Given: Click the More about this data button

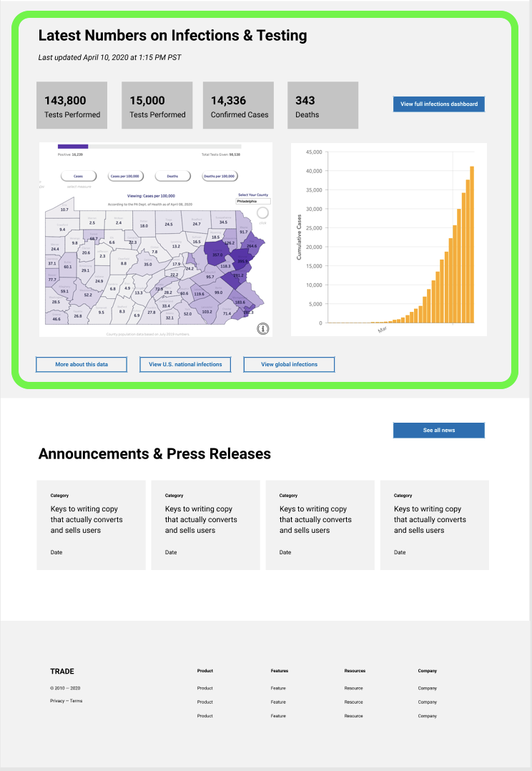Looking at the screenshot, I should point(82,365).
